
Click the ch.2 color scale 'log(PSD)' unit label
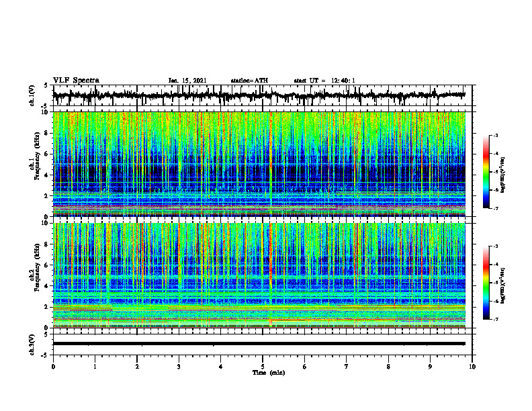tap(503, 285)
